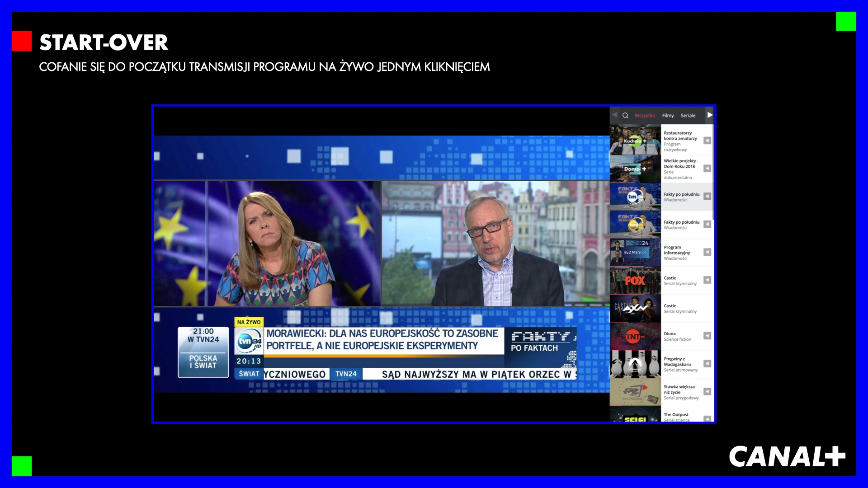Viewport: 868px width, 488px height.
Task: Click the channel list vertical scrollbar
Action: pos(713,173)
